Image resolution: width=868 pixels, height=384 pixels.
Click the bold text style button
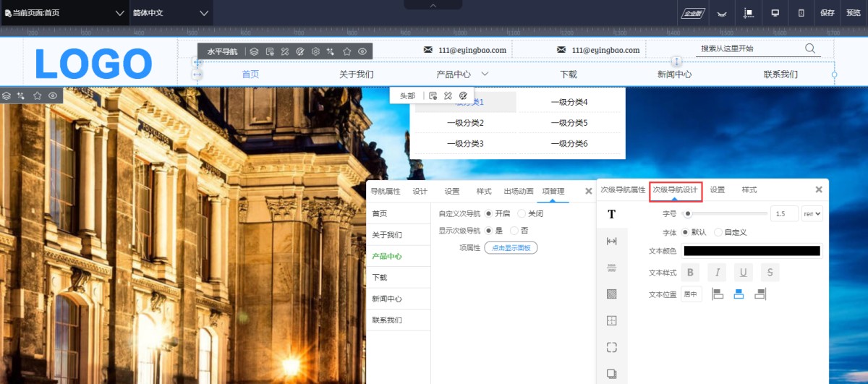(x=691, y=273)
